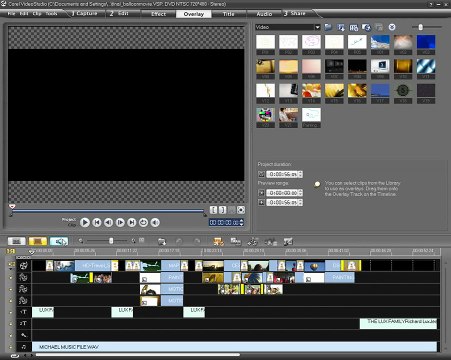
Task: Set Mark-out at the current position
Action: coord(222,210)
